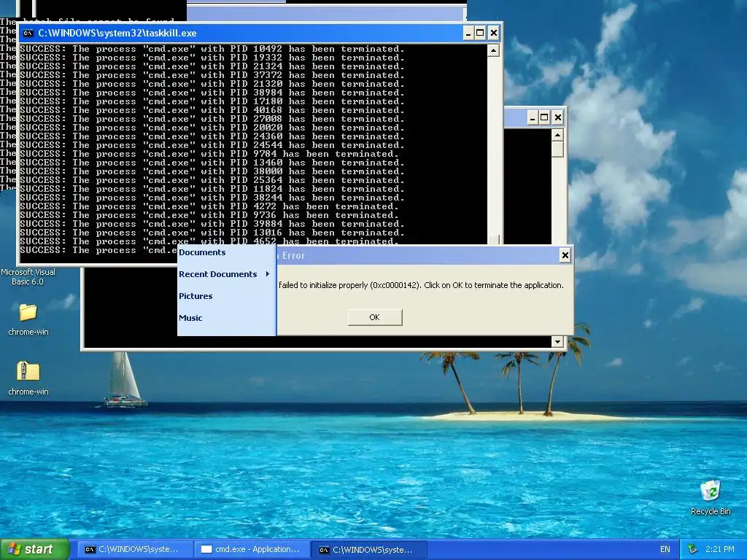747x560 pixels.
Task: Click OK in the Error dialog
Action: point(375,317)
